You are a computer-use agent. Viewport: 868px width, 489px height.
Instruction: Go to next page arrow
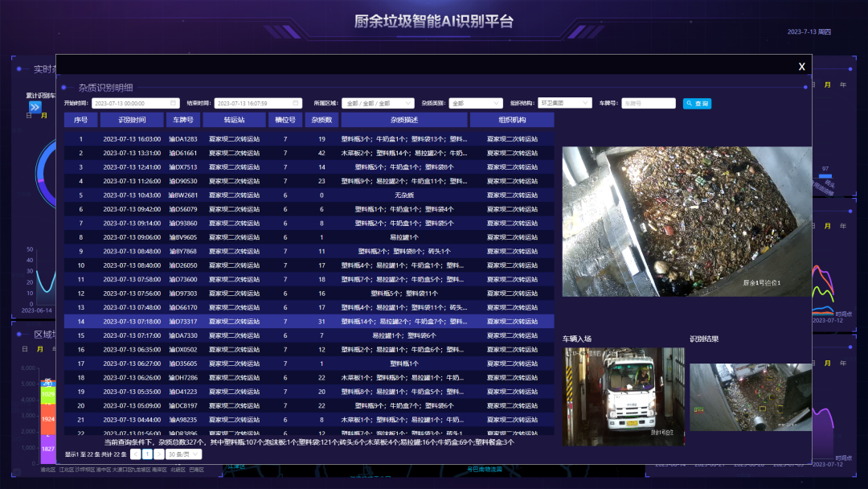point(159,454)
